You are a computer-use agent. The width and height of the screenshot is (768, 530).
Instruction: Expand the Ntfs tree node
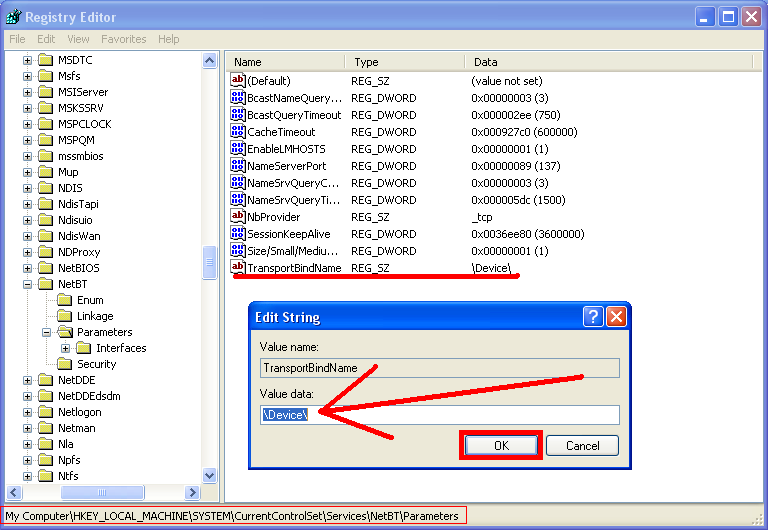pos(27,476)
